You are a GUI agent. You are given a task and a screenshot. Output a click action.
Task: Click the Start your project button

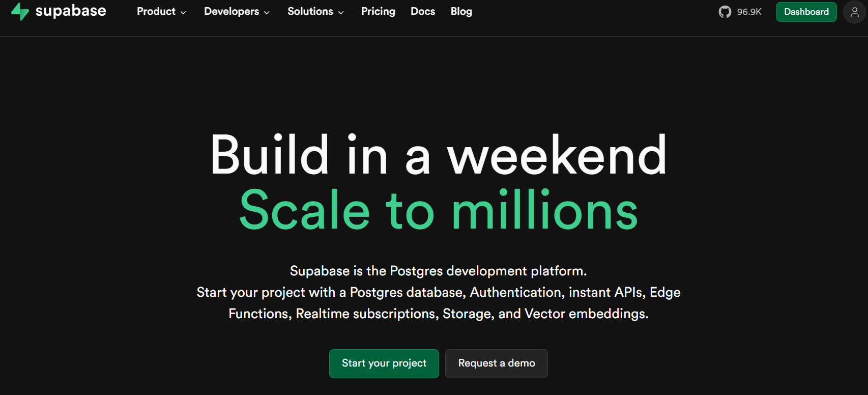coord(384,363)
